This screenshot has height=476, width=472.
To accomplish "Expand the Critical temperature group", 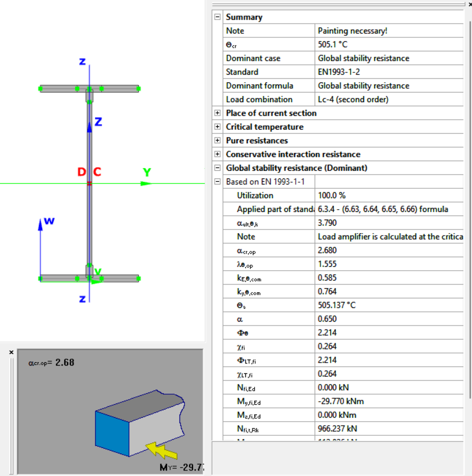I will point(218,127).
